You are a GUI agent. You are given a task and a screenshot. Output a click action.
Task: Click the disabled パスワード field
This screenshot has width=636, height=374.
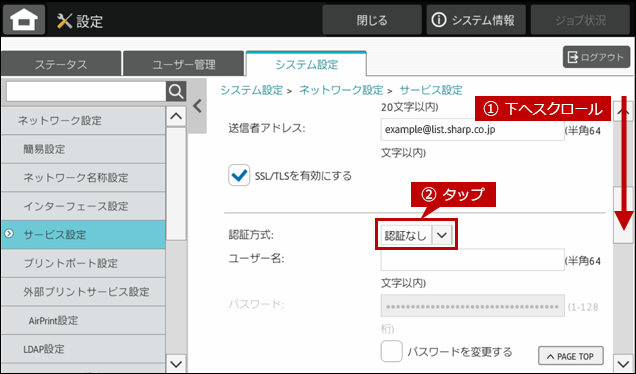[472, 306]
